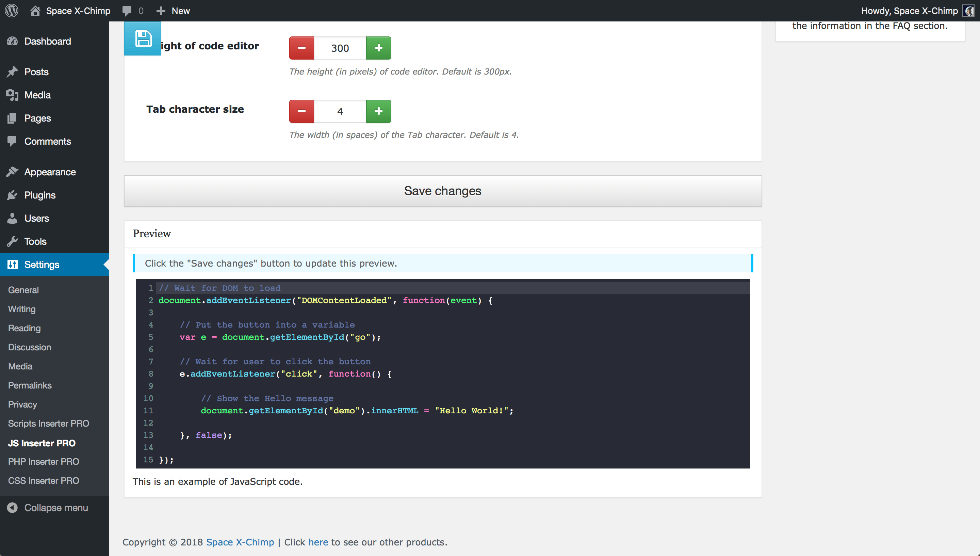Click the Dashboard gauge icon
The image size is (980, 556).
(x=12, y=41)
